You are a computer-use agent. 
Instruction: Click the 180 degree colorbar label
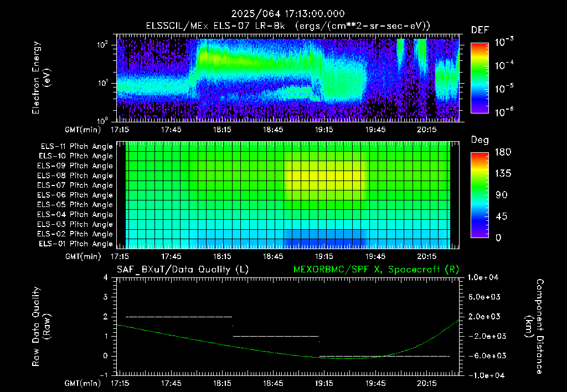503,152
